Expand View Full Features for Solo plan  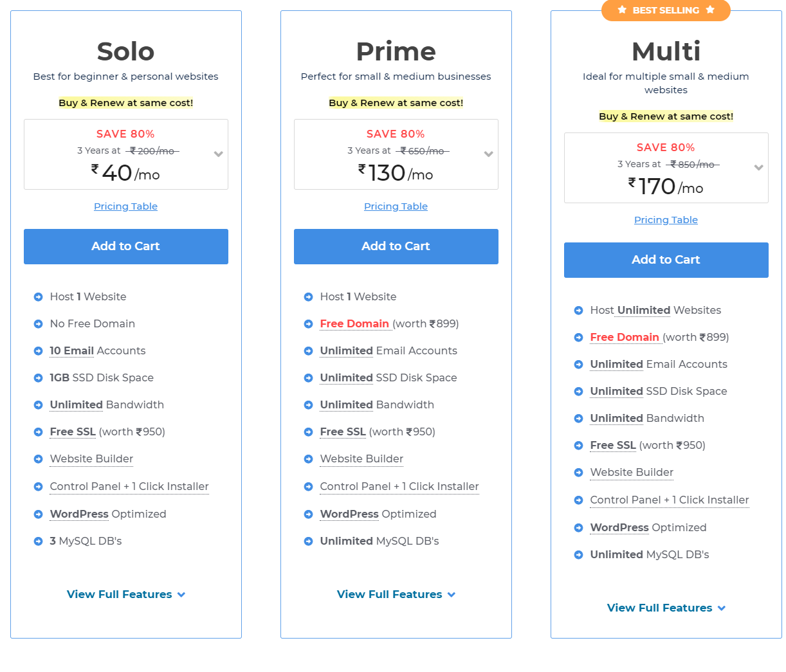tap(125, 594)
